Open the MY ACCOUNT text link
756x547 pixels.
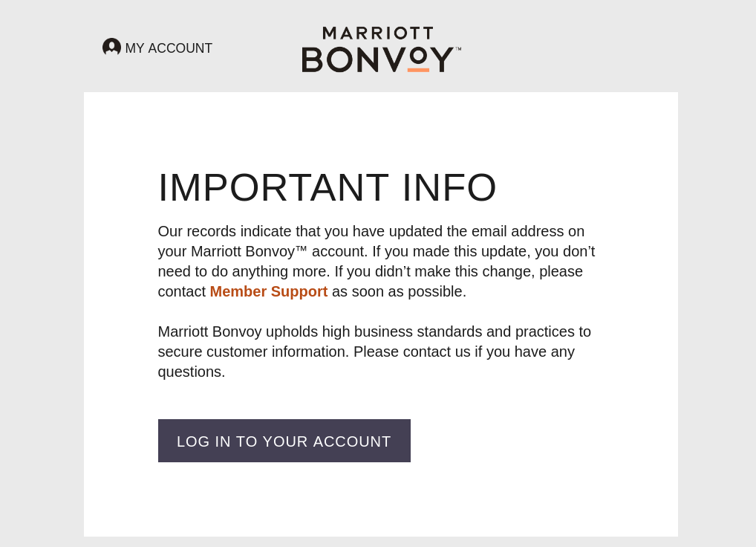(x=169, y=48)
